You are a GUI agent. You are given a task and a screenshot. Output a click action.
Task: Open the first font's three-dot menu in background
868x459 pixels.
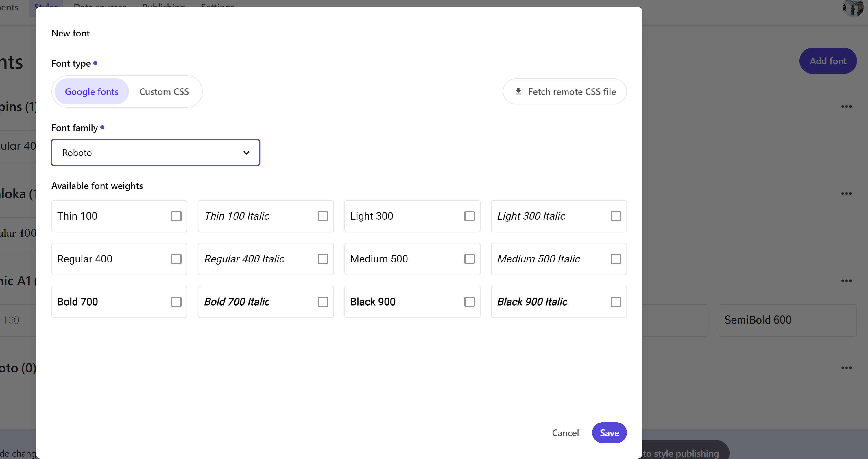(846, 107)
